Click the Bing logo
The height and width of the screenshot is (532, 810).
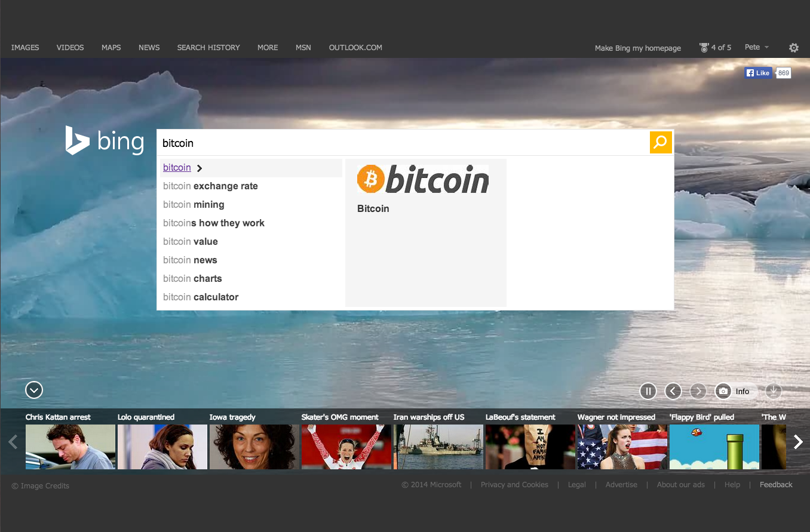click(105, 140)
